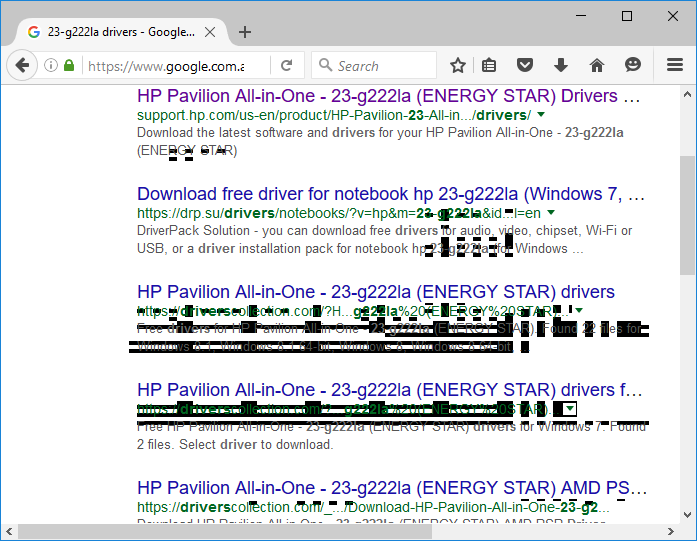697x541 pixels.
Task: Click the magnifier icon in Search box
Action: (x=325, y=65)
